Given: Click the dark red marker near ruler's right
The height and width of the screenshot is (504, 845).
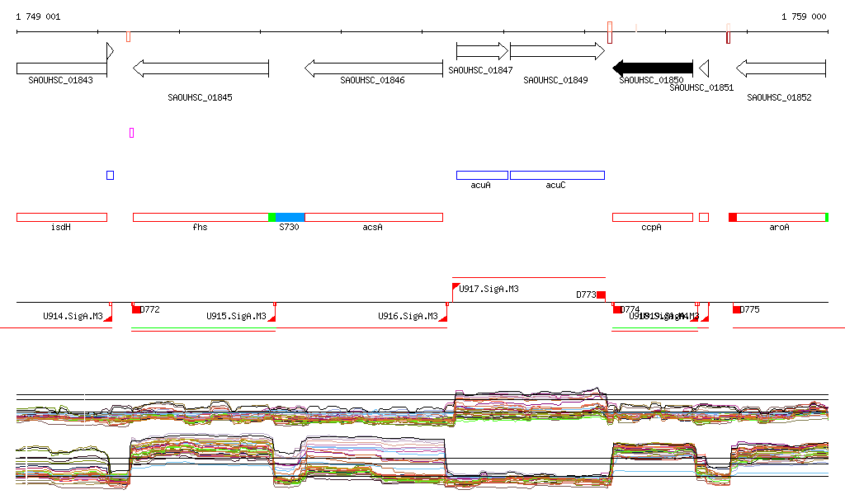Looking at the screenshot, I should [x=728, y=37].
